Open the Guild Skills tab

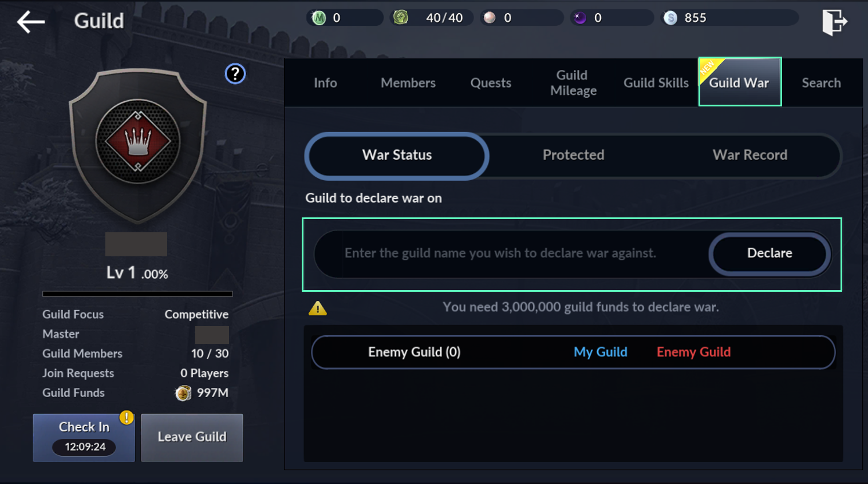click(x=656, y=83)
